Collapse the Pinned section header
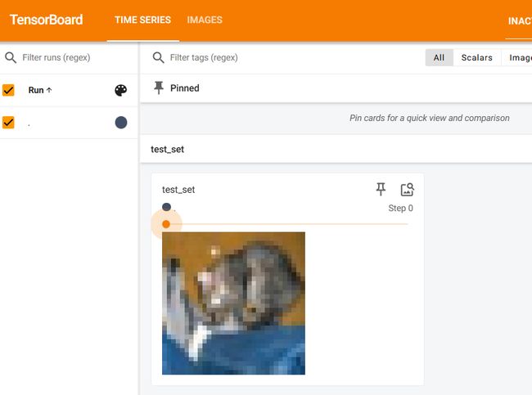532x395 pixels. [336, 88]
